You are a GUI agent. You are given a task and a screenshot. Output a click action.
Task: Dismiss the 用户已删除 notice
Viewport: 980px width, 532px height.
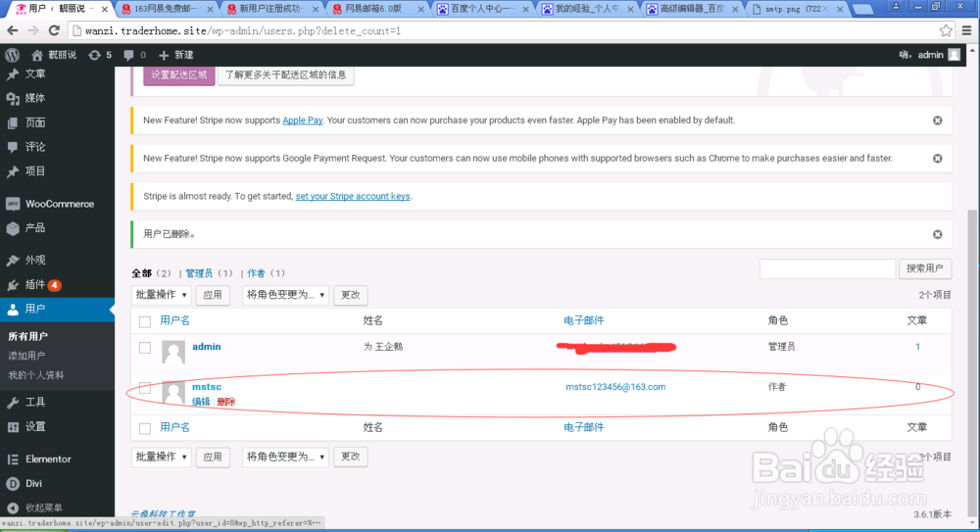(938, 234)
